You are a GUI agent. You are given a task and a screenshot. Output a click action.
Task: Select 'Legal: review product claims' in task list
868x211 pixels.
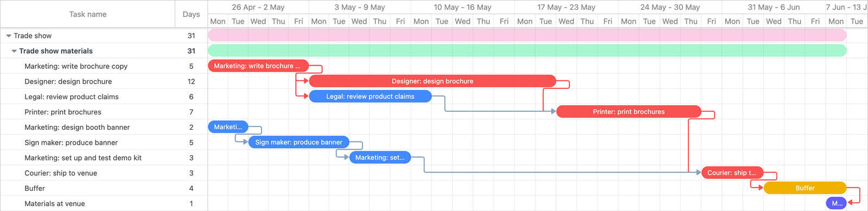click(x=72, y=97)
